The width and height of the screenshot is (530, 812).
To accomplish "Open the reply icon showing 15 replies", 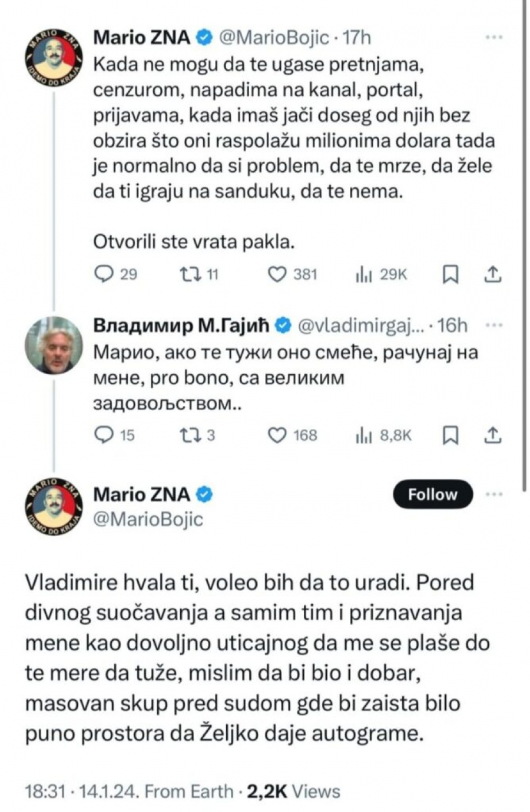I will [x=105, y=435].
